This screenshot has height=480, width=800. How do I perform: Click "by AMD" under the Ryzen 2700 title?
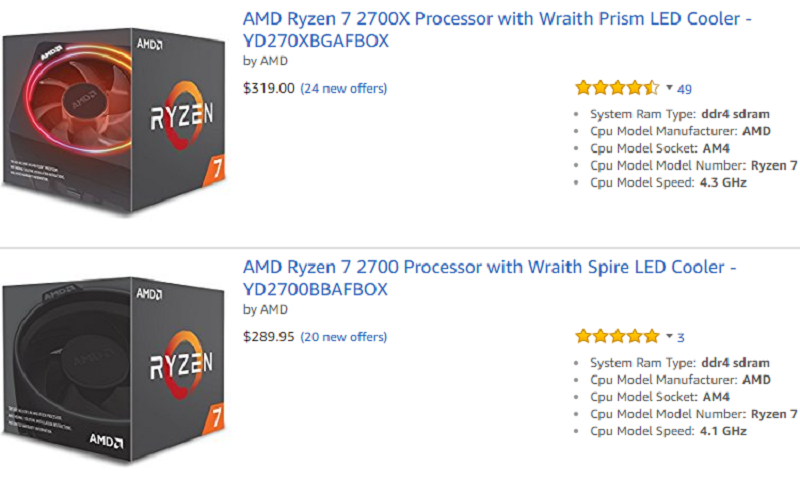265,309
